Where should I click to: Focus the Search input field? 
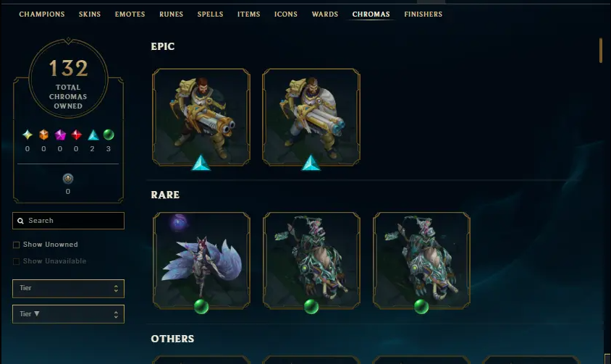pyautogui.click(x=68, y=221)
